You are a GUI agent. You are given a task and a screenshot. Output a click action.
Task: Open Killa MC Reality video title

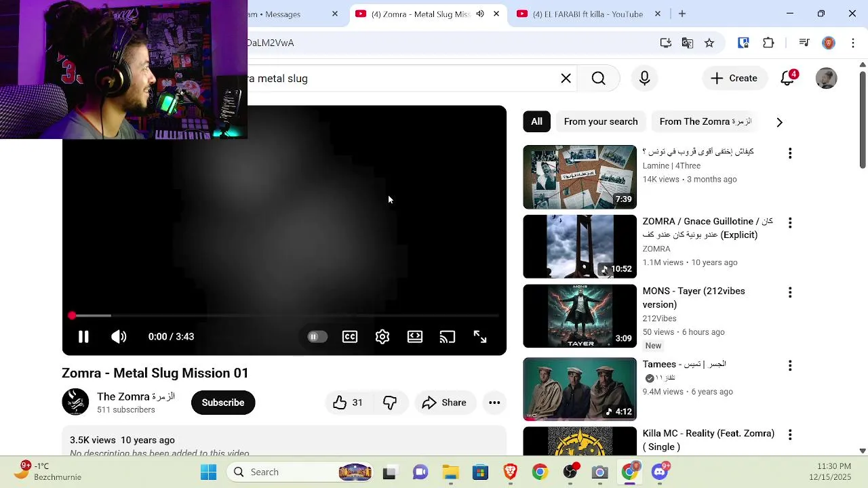(709, 440)
